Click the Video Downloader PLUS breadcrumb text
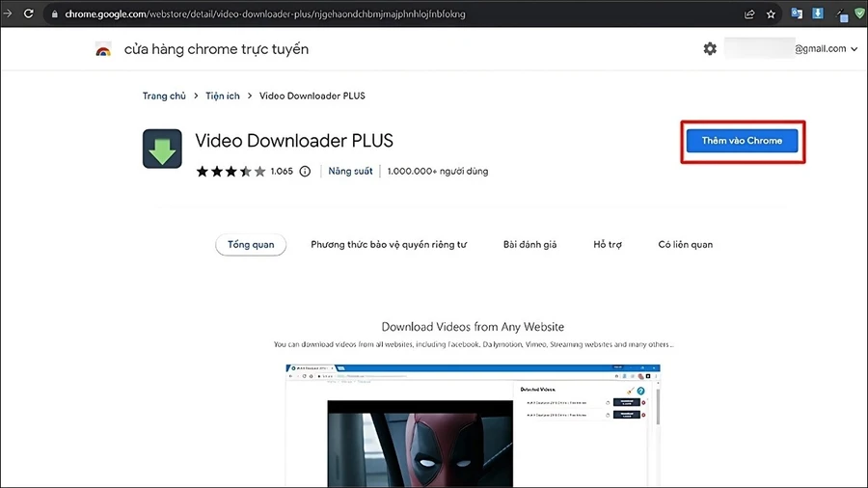This screenshot has height=488, width=868. (x=312, y=95)
